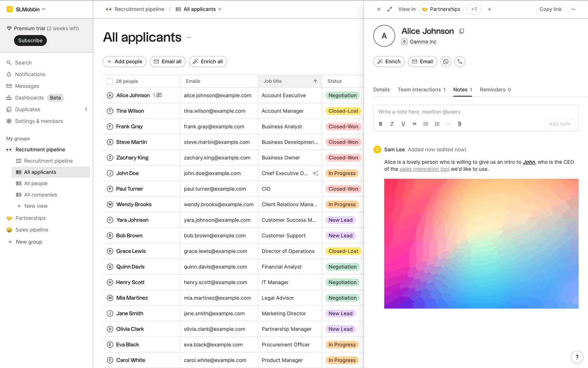The image size is (588, 368).
Task: Click the attachment paperclip icon in note editor
Action: click(459, 124)
